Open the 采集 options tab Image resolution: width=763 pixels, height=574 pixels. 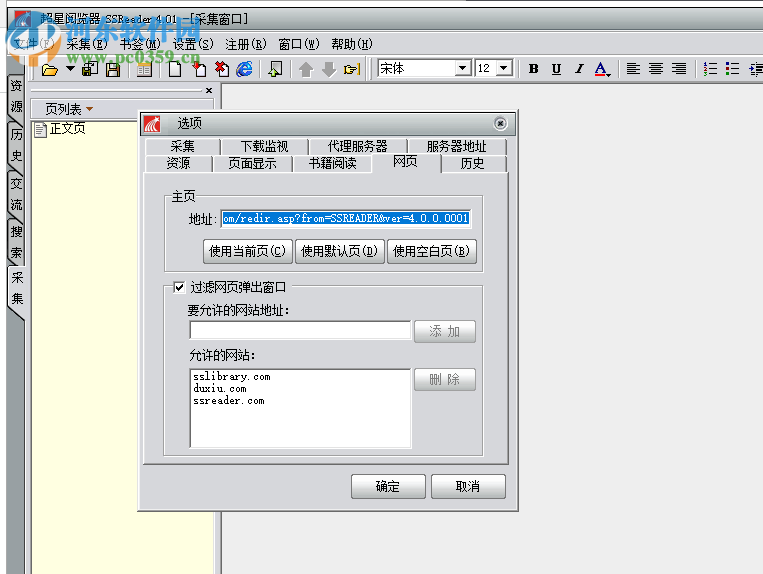pyautogui.click(x=182, y=146)
